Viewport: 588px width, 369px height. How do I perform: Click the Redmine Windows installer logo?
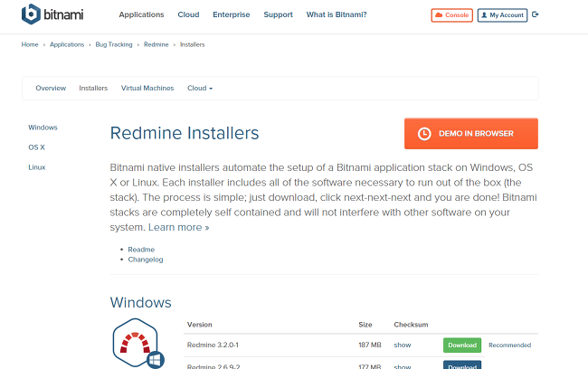tap(138, 343)
